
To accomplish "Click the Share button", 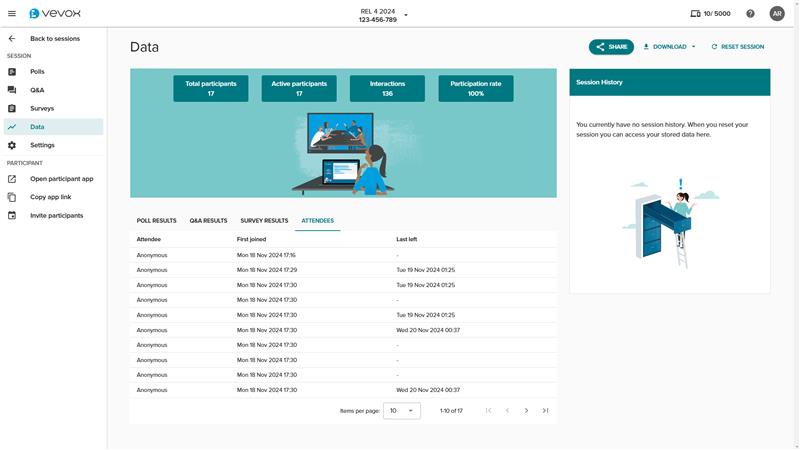I will pyautogui.click(x=611, y=47).
